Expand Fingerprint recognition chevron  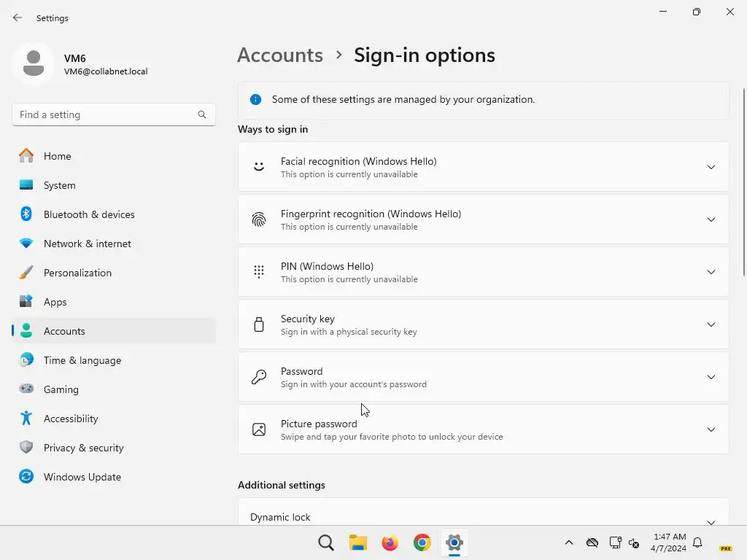(711, 219)
